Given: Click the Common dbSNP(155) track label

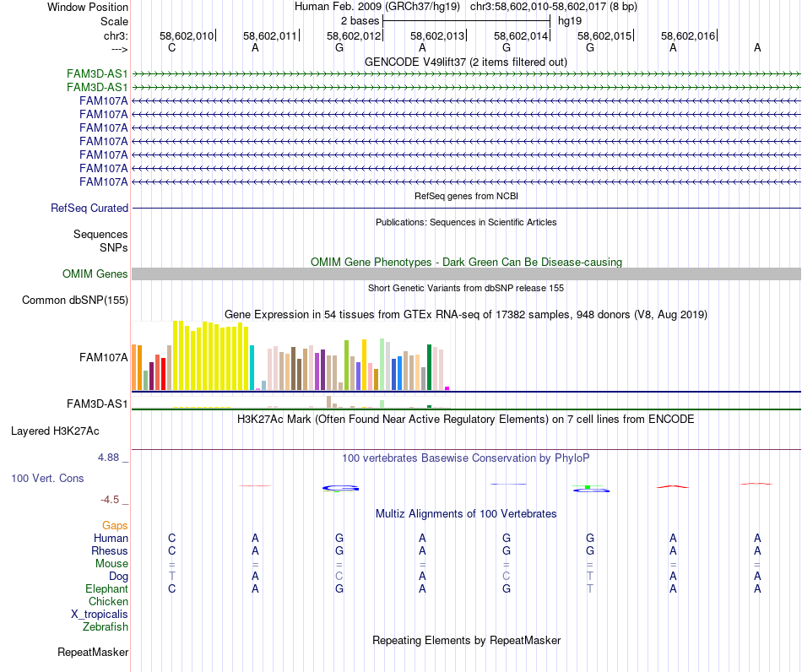Looking at the screenshot, I should (x=74, y=301).
